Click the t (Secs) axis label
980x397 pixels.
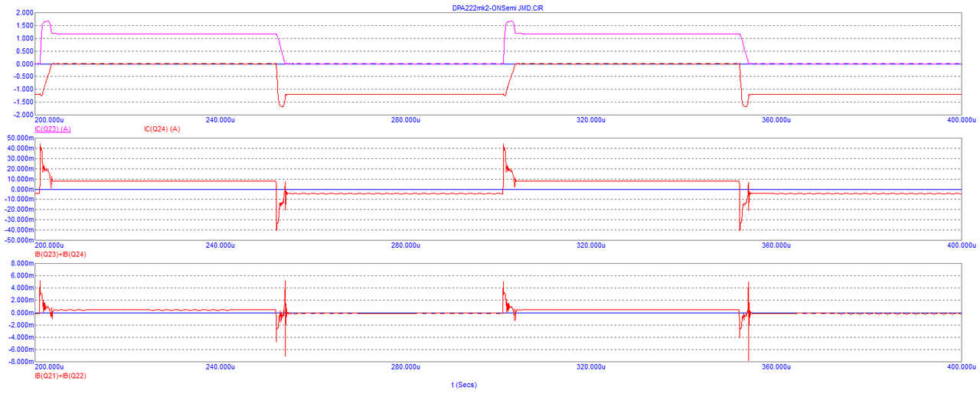pyautogui.click(x=464, y=385)
